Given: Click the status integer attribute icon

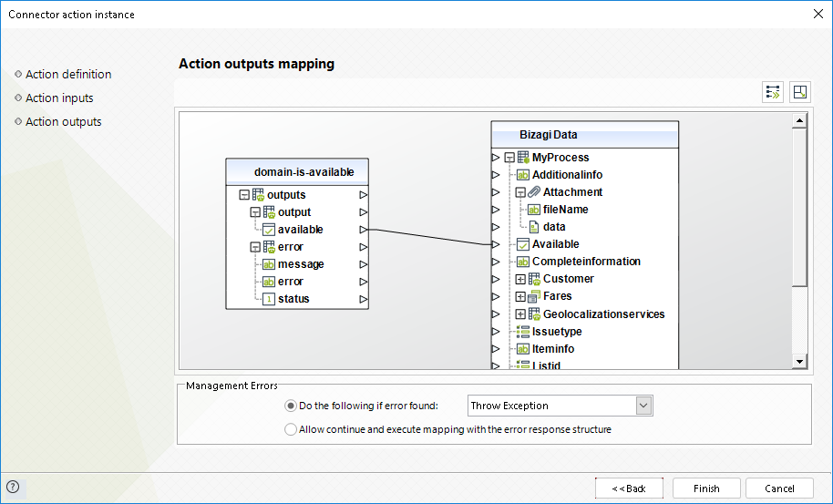Looking at the screenshot, I should click(x=269, y=299).
